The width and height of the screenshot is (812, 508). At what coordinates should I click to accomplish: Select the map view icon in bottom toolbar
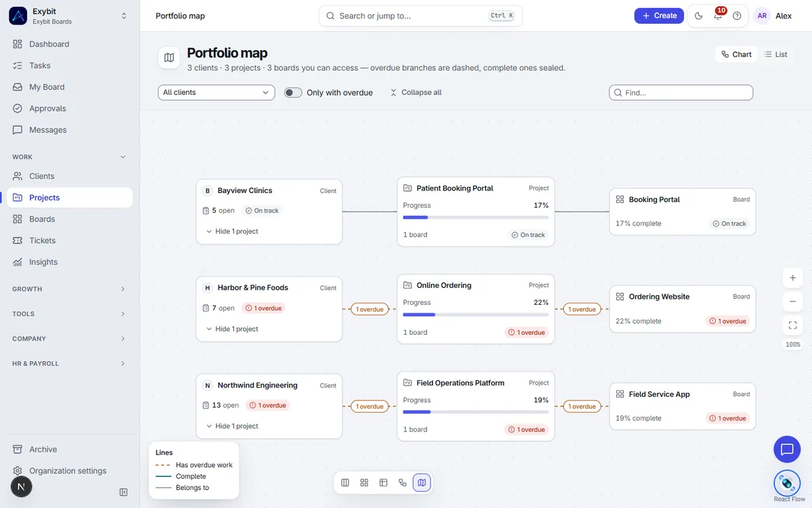click(422, 482)
